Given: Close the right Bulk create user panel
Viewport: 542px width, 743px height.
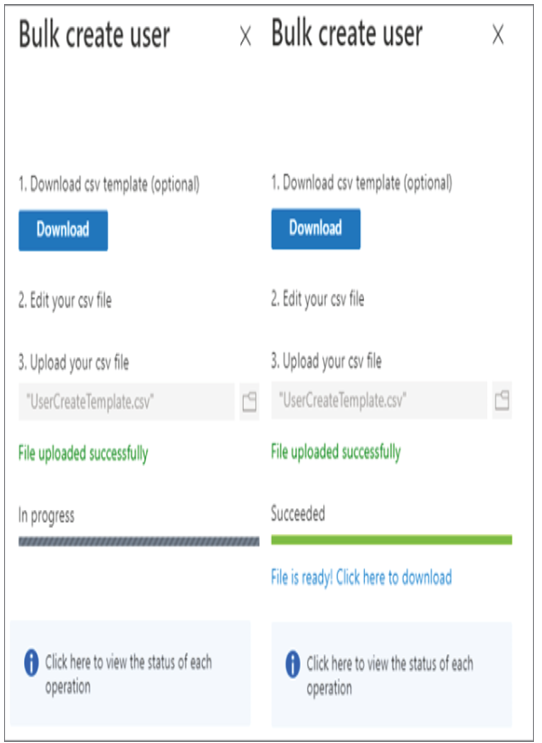Looking at the screenshot, I should coord(498,35).
